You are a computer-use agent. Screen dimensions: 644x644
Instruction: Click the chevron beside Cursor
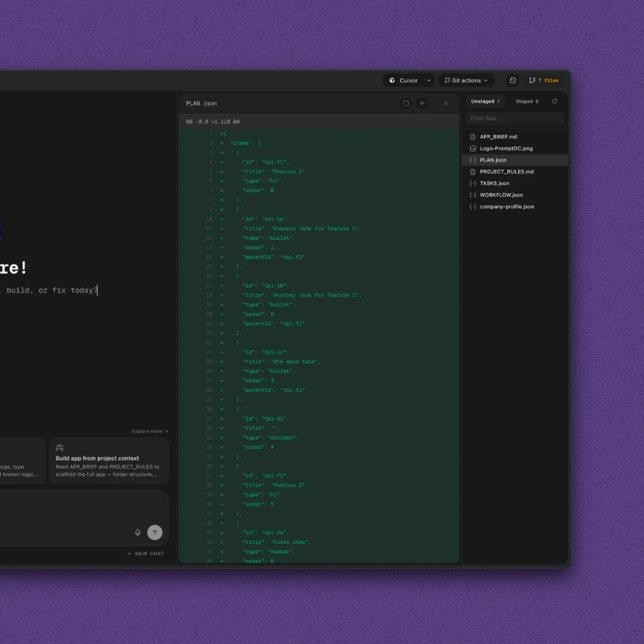(x=429, y=80)
